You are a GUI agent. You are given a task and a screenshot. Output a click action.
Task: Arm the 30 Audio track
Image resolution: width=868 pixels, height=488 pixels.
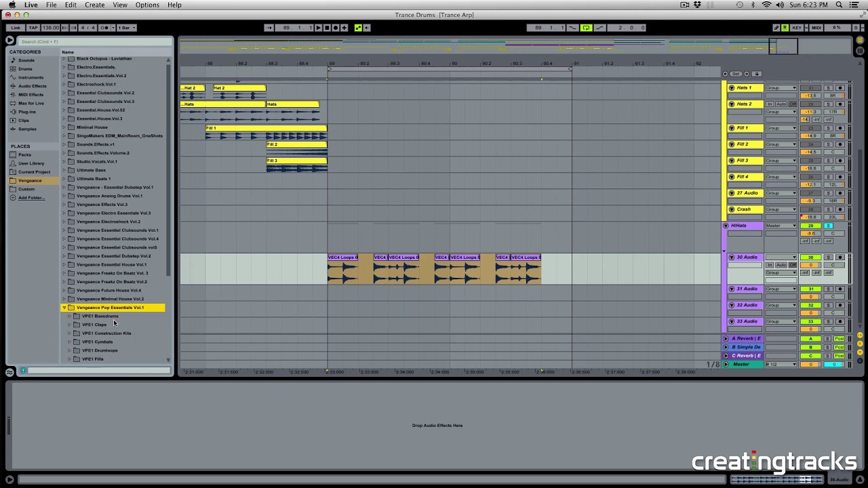click(x=840, y=258)
